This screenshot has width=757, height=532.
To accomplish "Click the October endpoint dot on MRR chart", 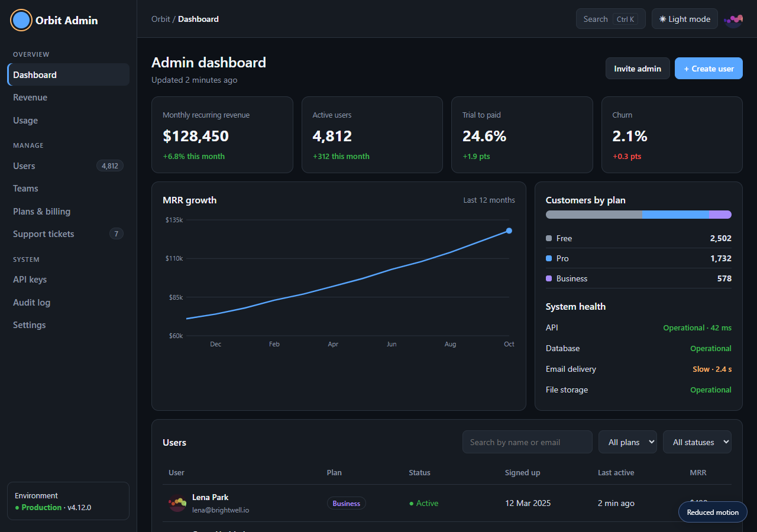I will point(509,231).
